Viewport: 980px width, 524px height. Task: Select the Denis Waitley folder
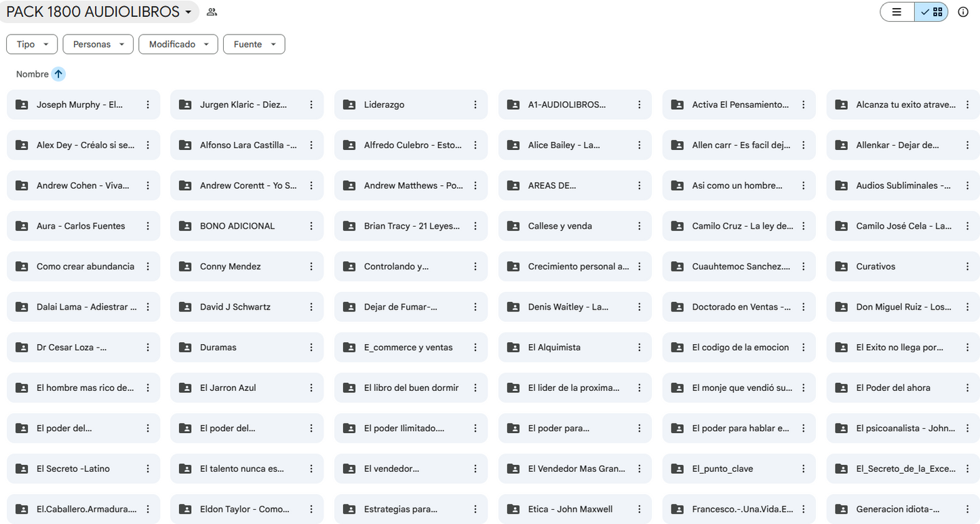575,307
